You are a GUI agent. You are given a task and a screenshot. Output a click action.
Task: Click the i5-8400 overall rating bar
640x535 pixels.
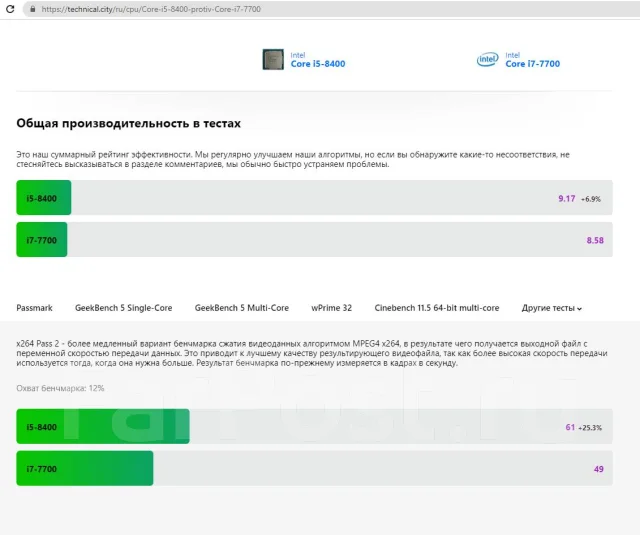314,198
